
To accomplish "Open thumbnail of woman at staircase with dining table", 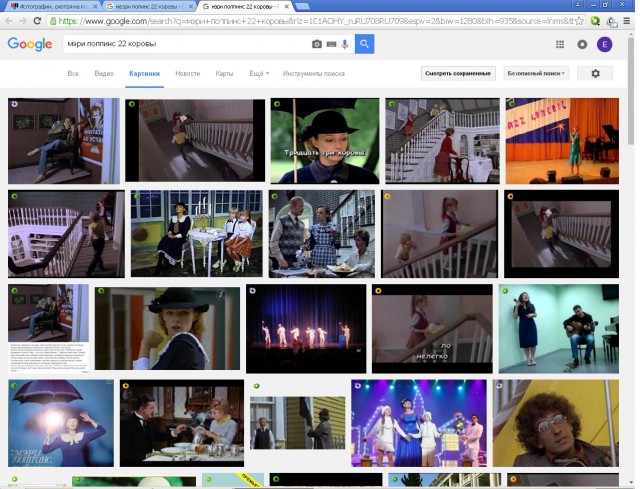I will (x=442, y=141).
